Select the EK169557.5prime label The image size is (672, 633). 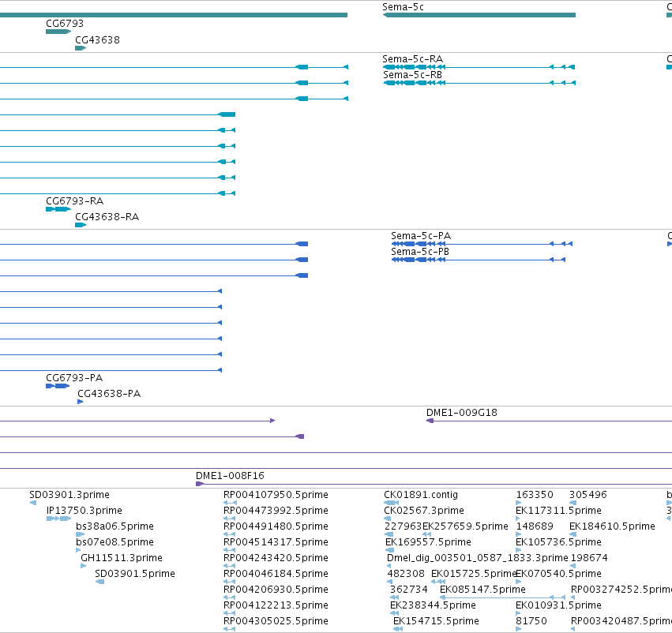tap(428, 541)
